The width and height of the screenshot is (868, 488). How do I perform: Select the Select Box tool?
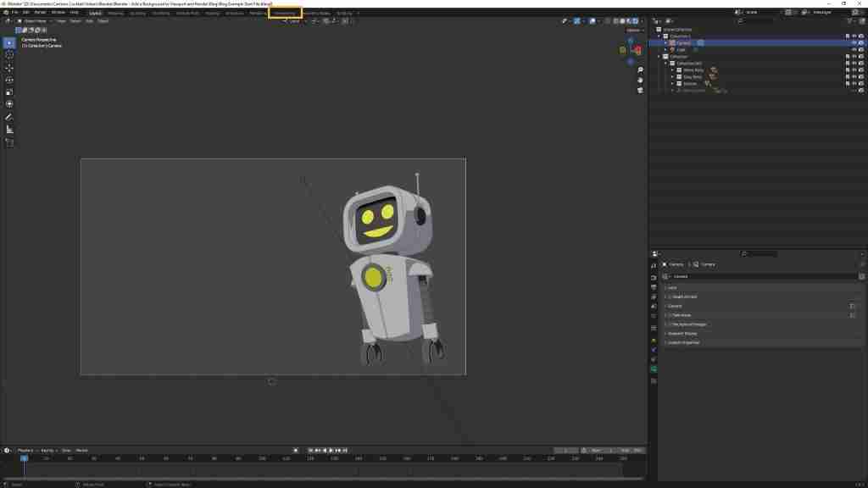pyautogui.click(x=9, y=42)
